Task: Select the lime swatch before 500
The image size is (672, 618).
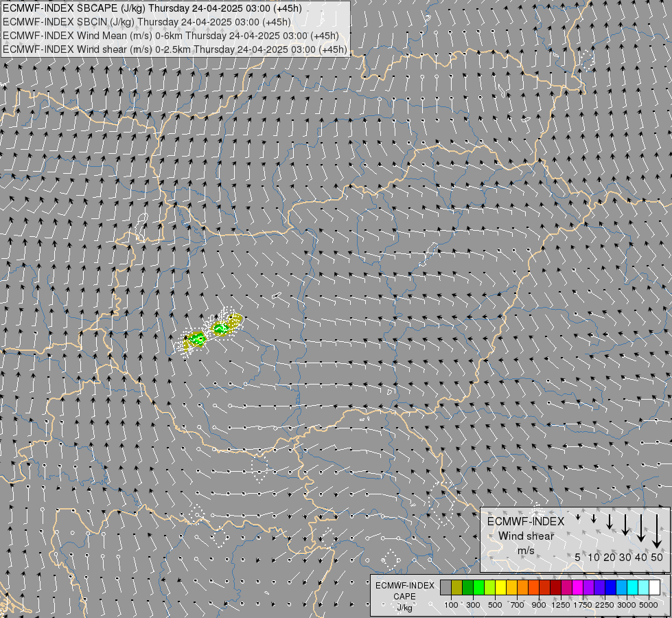Action: (489, 588)
